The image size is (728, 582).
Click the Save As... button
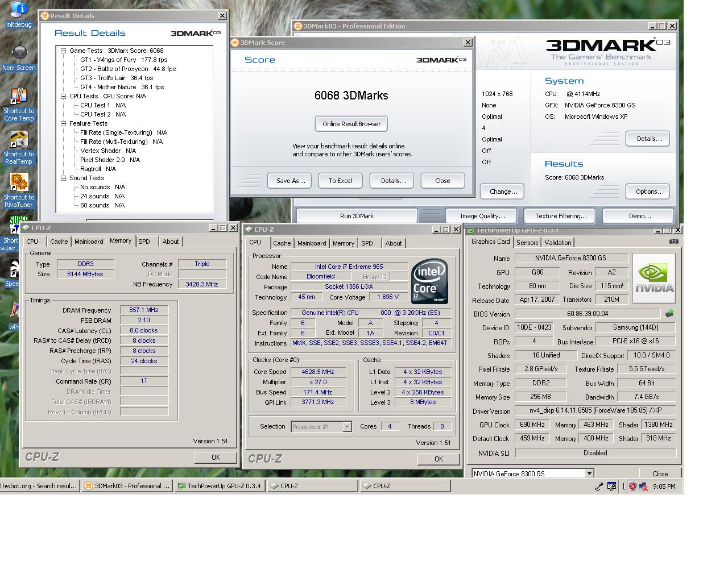(291, 181)
